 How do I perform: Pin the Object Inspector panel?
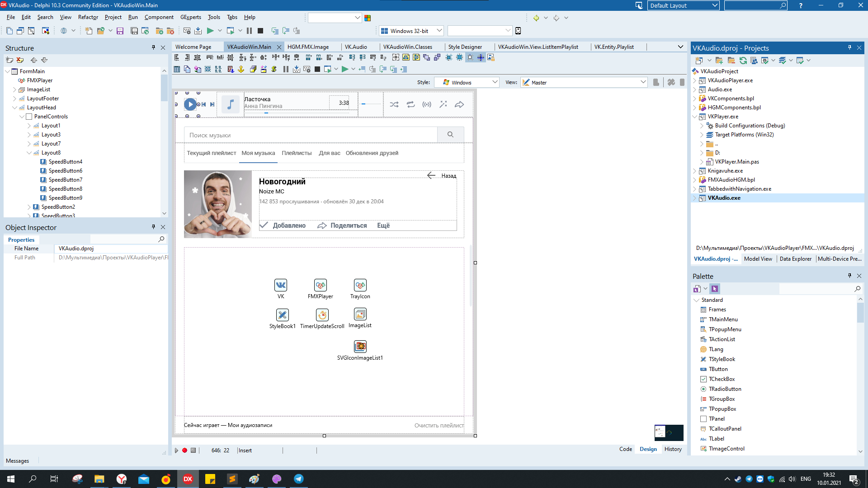[153, 227]
